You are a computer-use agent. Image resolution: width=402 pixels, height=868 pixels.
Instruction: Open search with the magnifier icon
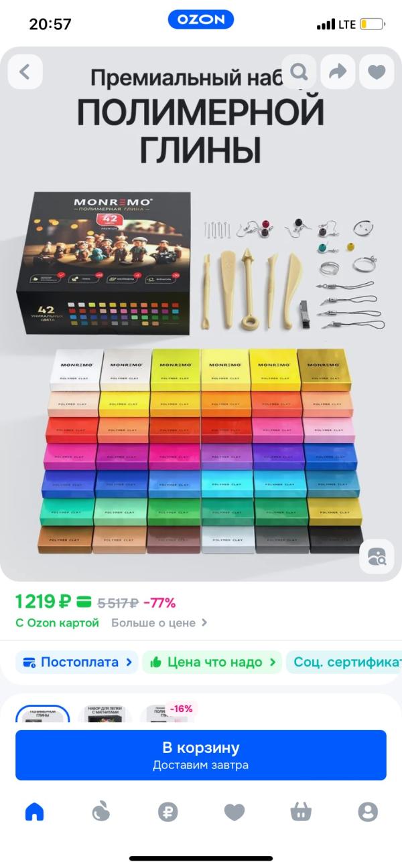299,72
